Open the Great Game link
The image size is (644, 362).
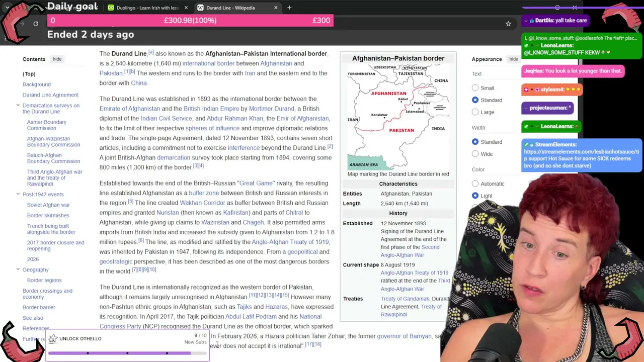(257, 184)
